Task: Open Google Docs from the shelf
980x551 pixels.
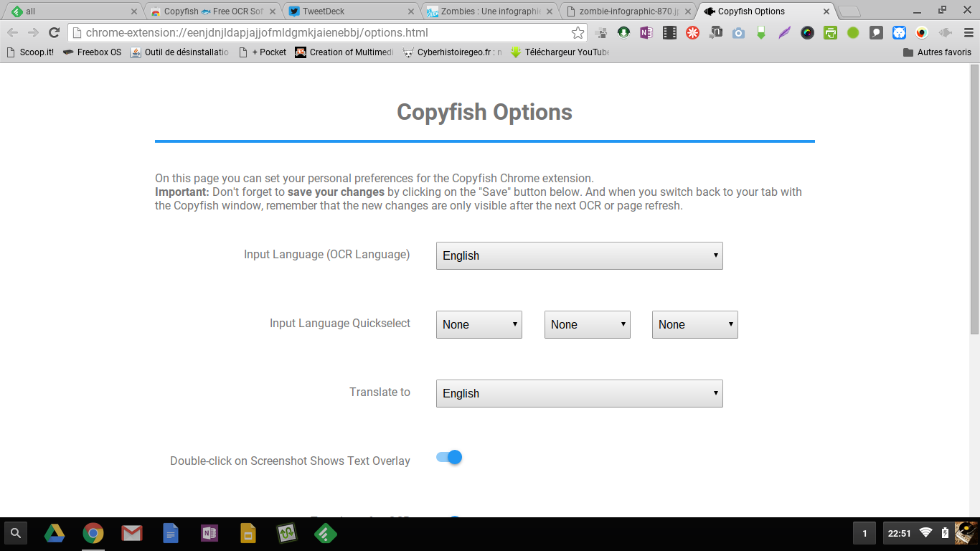Action: tap(171, 533)
